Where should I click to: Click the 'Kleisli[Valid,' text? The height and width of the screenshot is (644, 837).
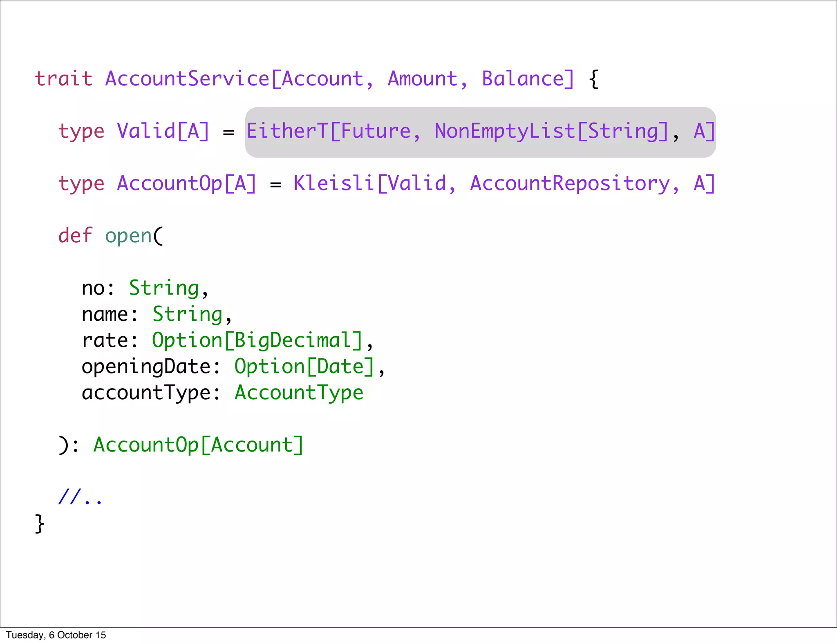tap(374, 184)
